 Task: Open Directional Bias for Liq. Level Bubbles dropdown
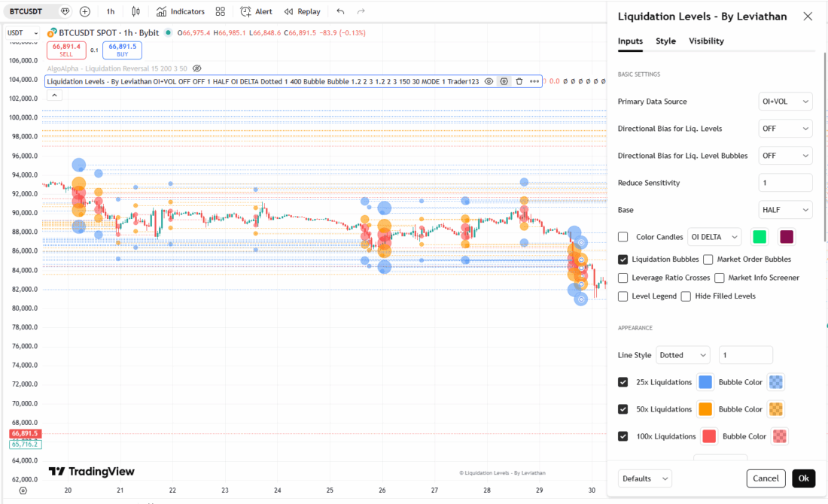point(785,156)
